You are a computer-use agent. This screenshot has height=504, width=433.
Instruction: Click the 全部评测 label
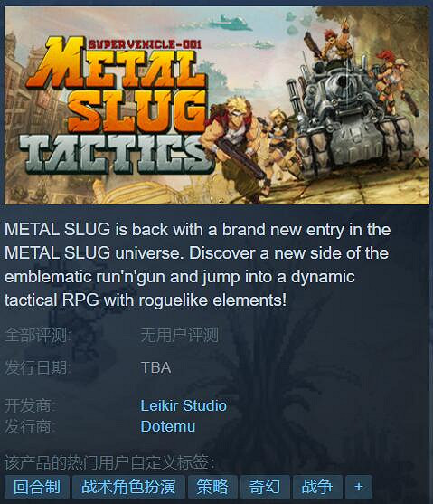[38, 335]
